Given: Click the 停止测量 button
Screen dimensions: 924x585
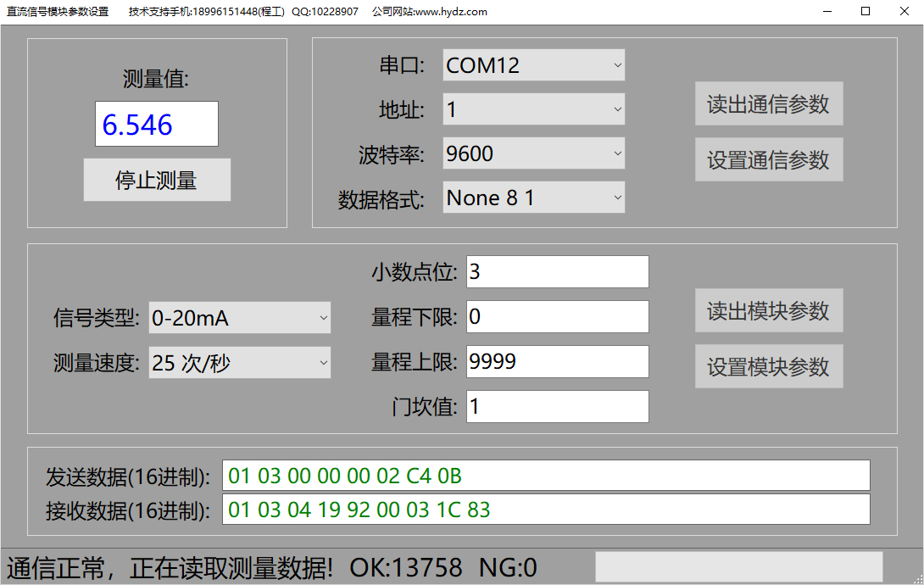Looking at the screenshot, I should tap(157, 180).
